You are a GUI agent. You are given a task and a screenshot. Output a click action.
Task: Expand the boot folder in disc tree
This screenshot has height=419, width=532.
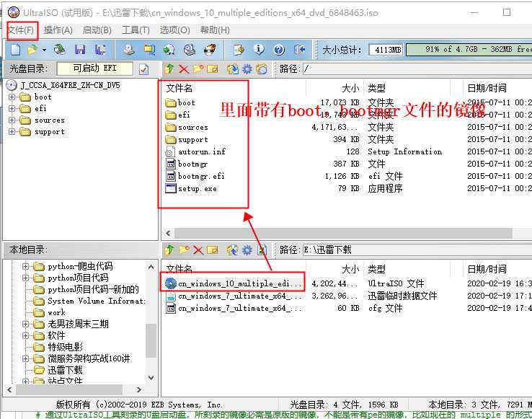click(x=12, y=97)
